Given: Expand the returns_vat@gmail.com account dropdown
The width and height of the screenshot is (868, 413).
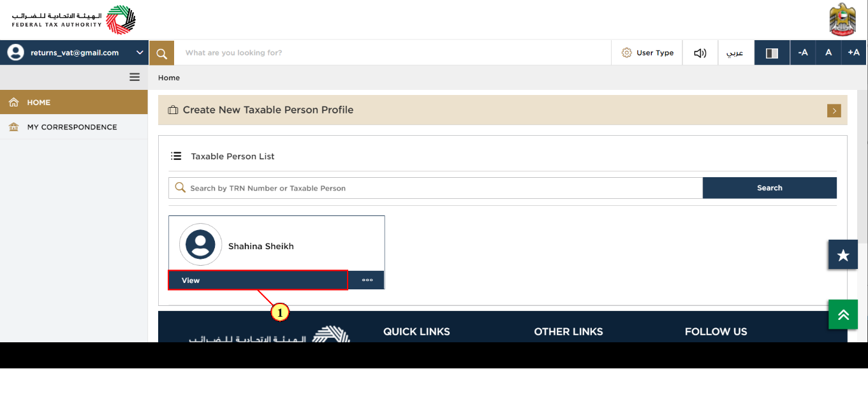Looking at the screenshot, I should [140, 53].
